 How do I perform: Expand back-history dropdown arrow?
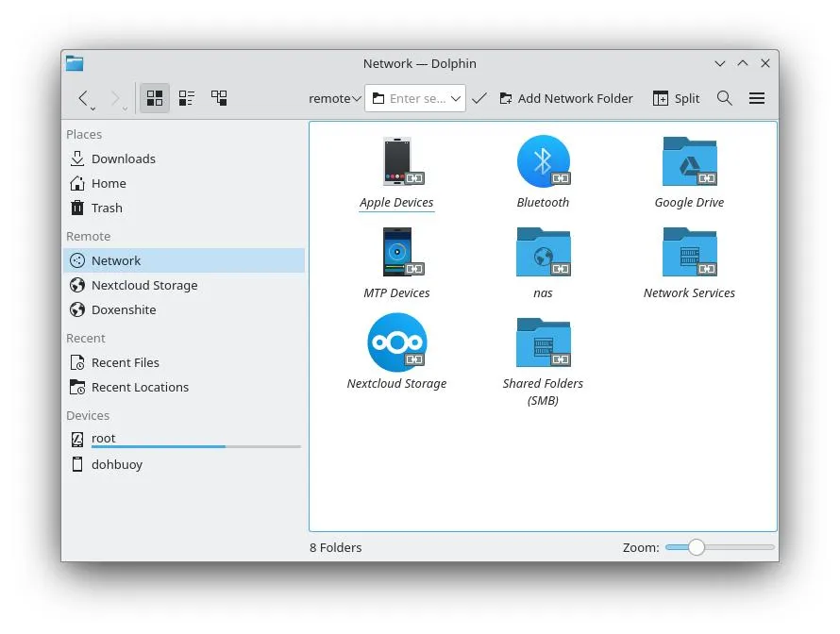coord(93,108)
